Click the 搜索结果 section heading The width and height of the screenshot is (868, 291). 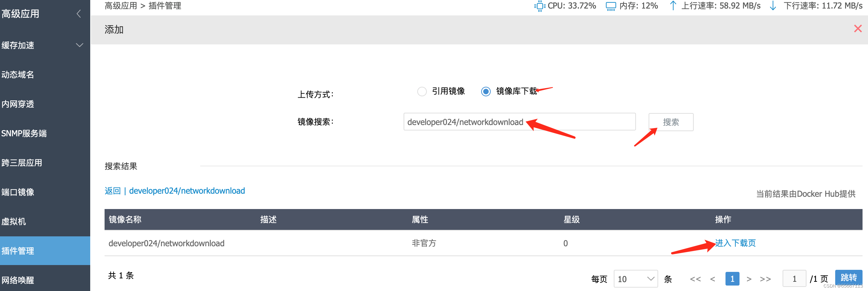[121, 166]
